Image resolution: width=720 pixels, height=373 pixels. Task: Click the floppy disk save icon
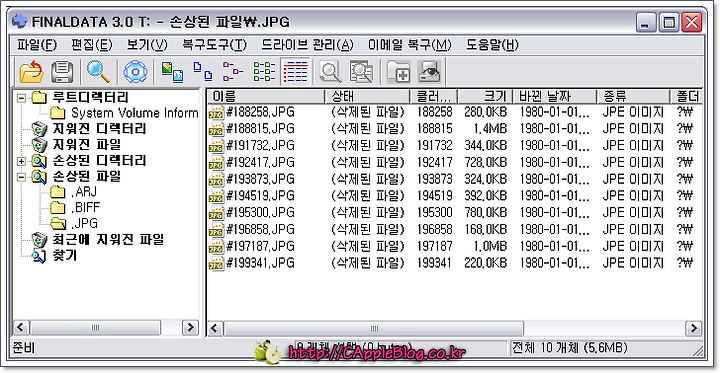click(x=62, y=72)
